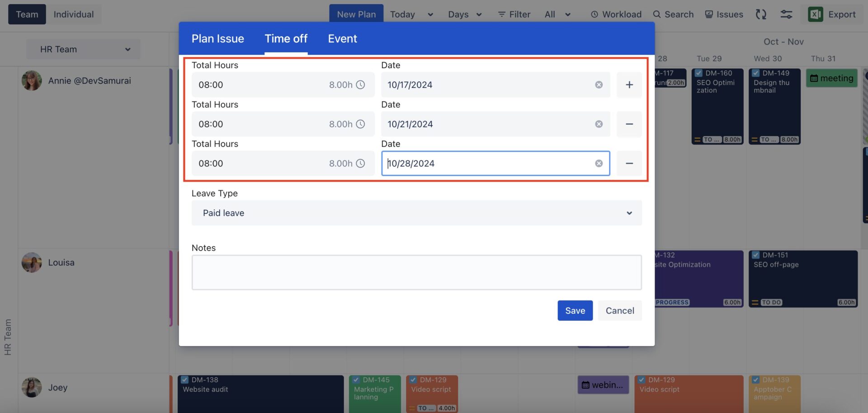Open the view settings sliders icon
The height and width of the screenshot is (413, 868).
786,14
